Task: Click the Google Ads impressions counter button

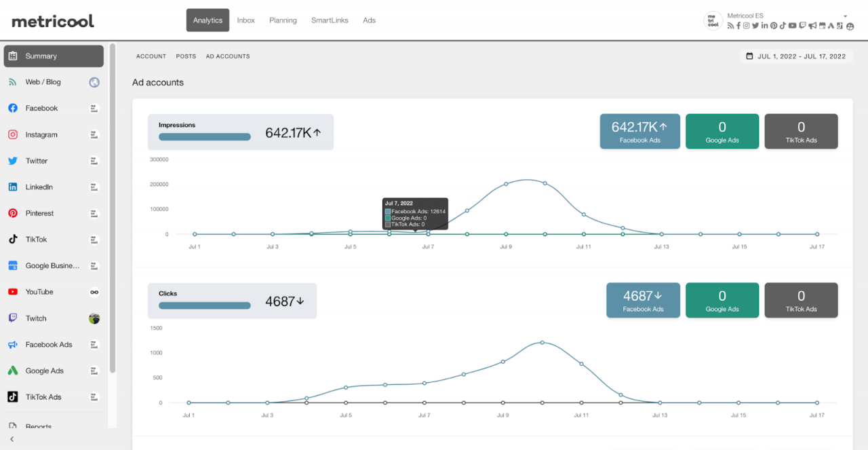Action: click(722, 131)
